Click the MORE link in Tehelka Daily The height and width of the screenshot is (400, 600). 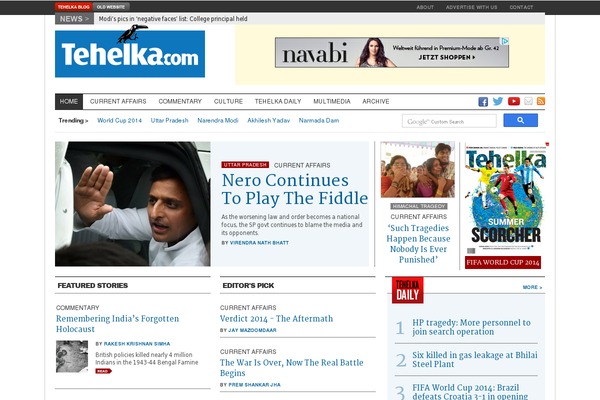[x=532, y=287]
